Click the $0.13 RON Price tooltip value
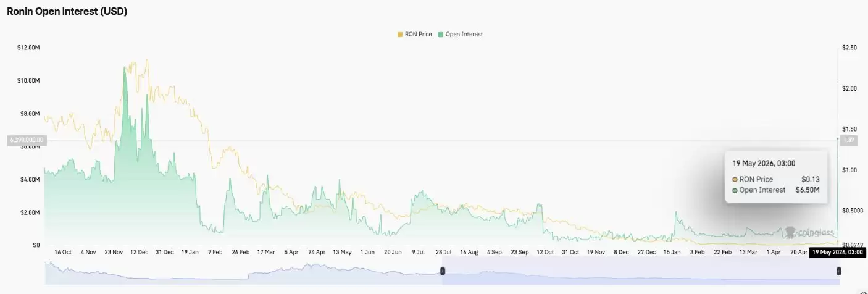 [x=811, y=179]
